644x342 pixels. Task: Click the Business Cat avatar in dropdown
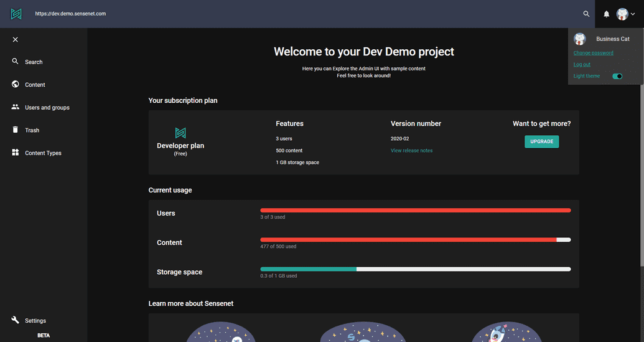(x=580, y=39)
